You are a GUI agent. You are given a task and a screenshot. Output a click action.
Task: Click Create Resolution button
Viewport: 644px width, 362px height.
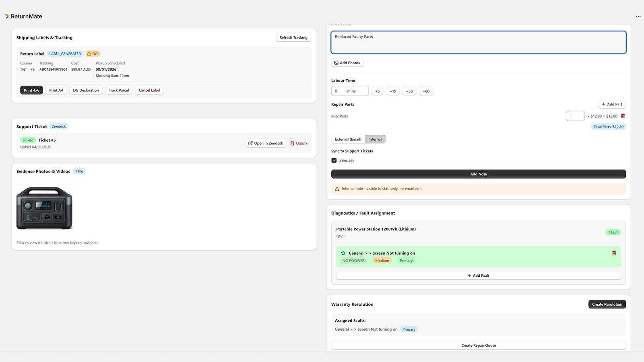(607, 304)
